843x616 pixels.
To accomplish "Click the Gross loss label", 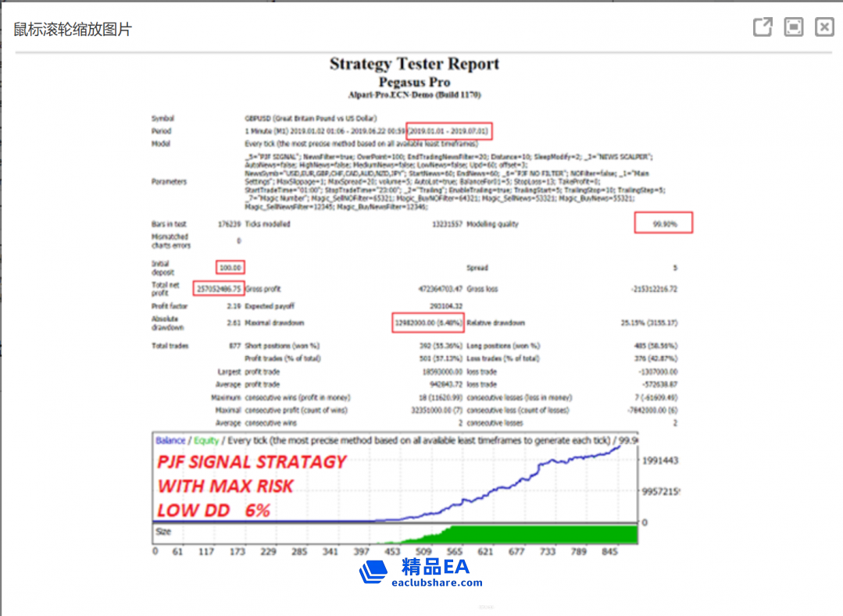I will click(x=482, y=289).
